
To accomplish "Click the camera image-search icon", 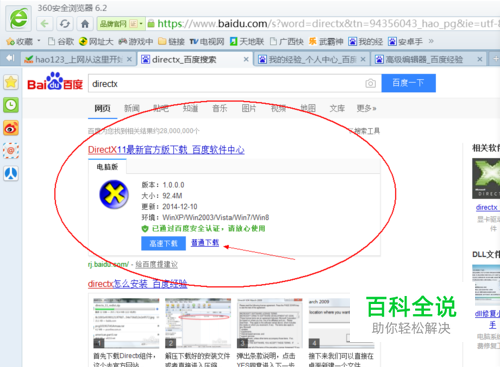I will tap(370, 83).
